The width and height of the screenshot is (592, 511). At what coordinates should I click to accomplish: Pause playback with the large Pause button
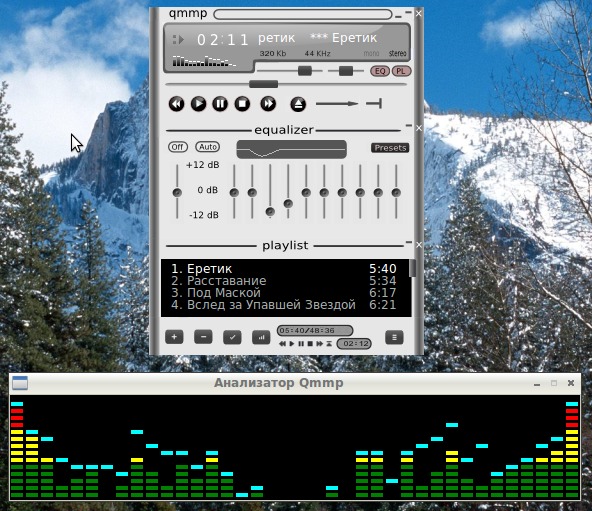pos(220,104)
